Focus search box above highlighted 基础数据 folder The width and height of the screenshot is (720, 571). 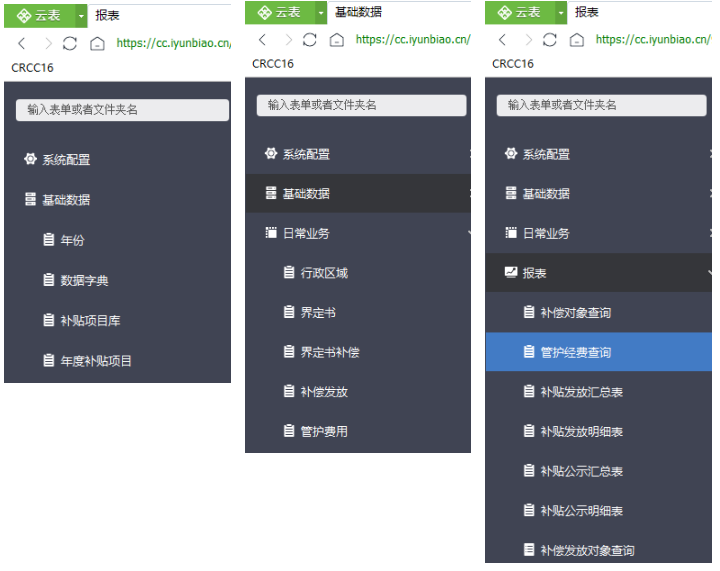coord(361,105)
